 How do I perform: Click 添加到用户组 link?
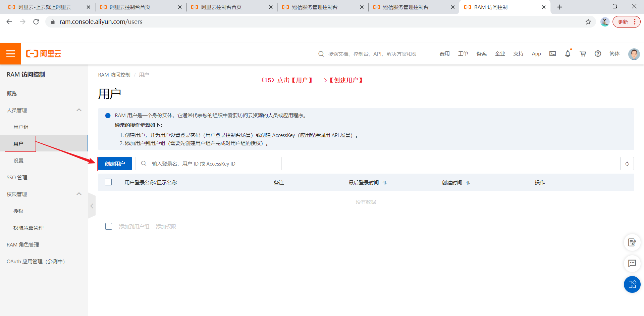point(134,227)
